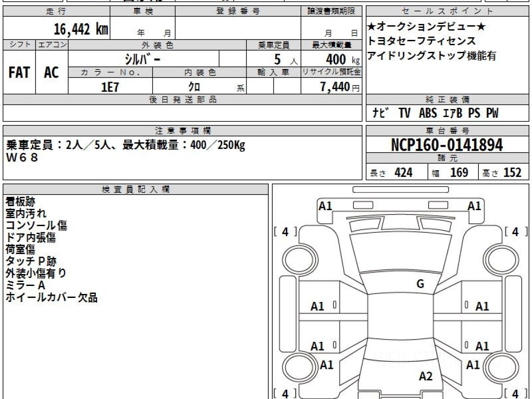Screen dimensions: 532x399
Task: Select the シフト header cell
Action: pos(19,45)
